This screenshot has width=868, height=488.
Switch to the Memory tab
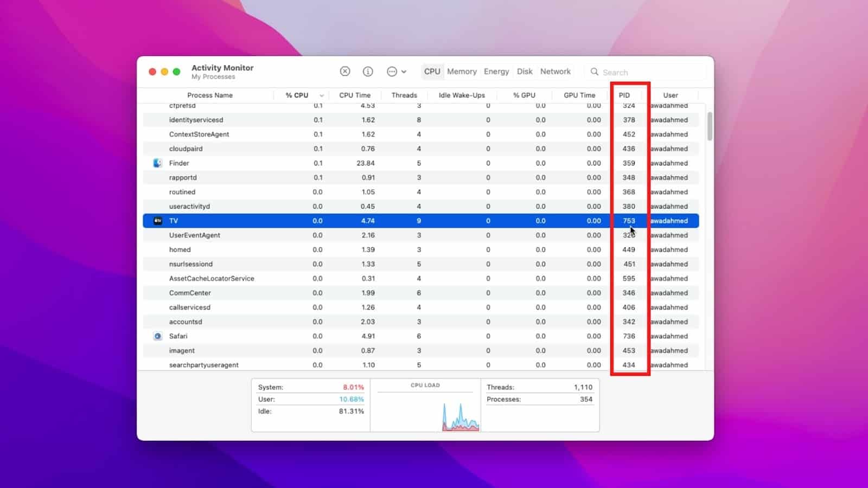461,71
